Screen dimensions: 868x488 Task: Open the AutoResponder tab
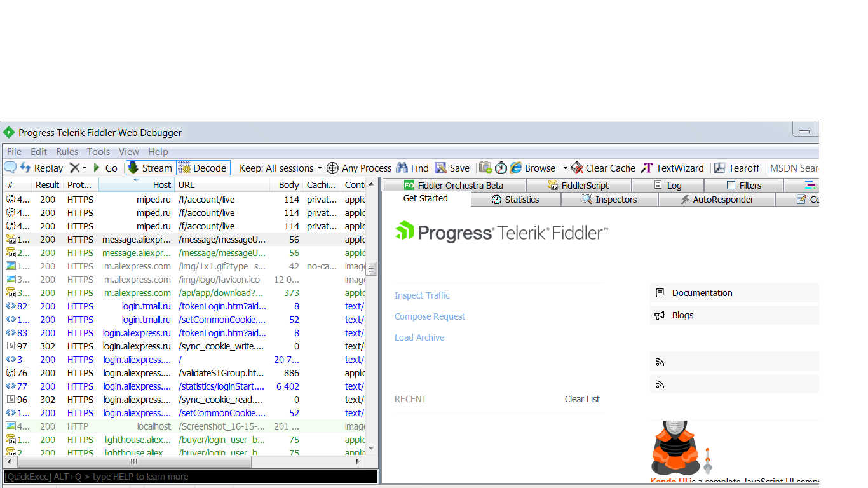(x=717, y=200)
